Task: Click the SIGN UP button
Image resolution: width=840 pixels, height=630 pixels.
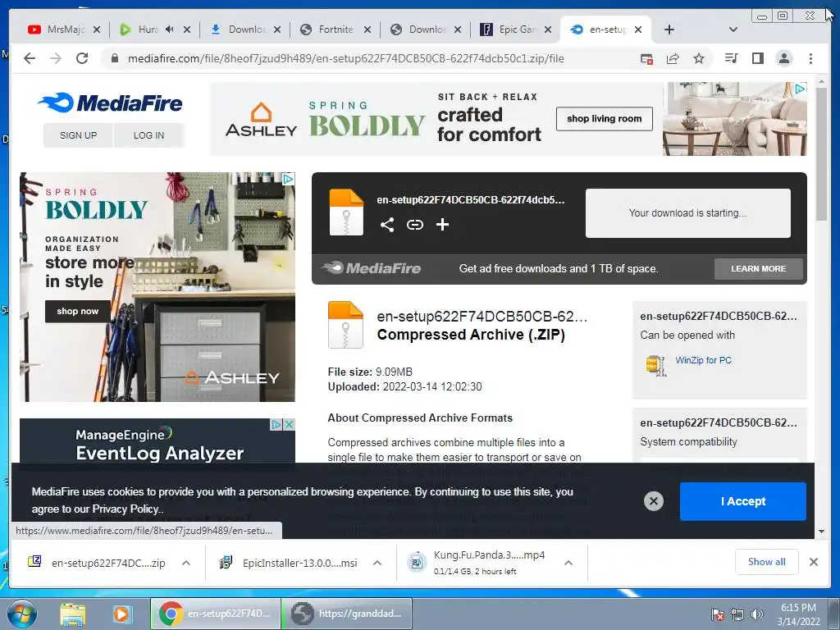Action: [x=78, y=135]
